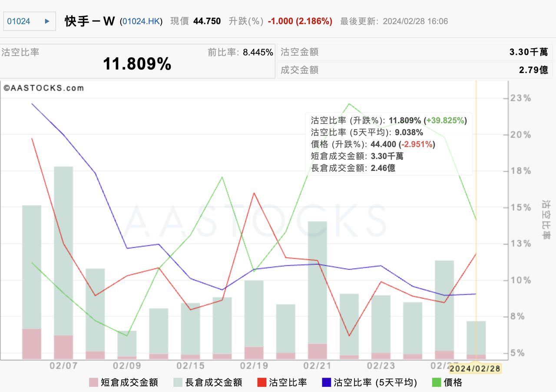556x392 pixels.
Task: Click the 現價 44.750 price value
Action: pyautogui.click(x=207, y=21)
